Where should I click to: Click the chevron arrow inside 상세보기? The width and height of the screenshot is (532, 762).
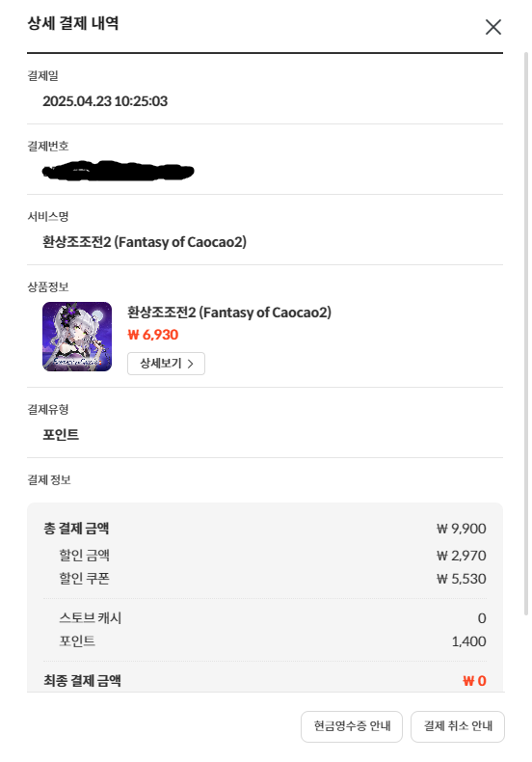click(x=190, y=364)
